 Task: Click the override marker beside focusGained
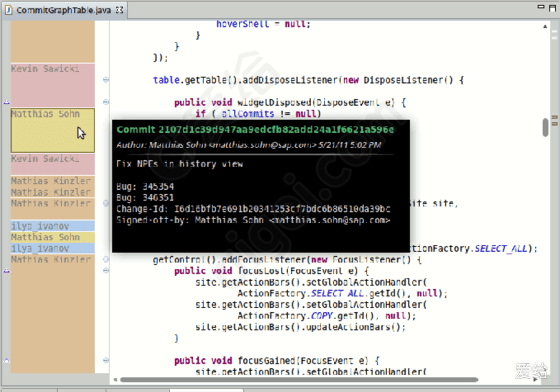pyautogui.click(x=6, y=360)
